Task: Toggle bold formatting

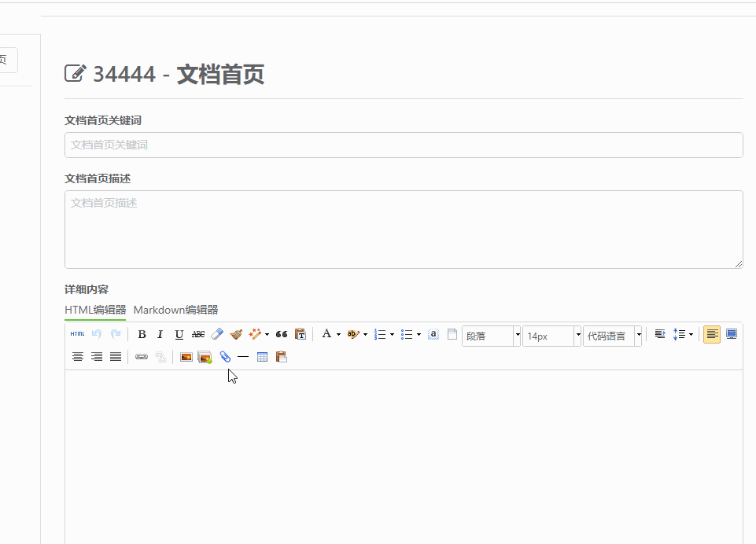Action: click(x=142, y=334)
